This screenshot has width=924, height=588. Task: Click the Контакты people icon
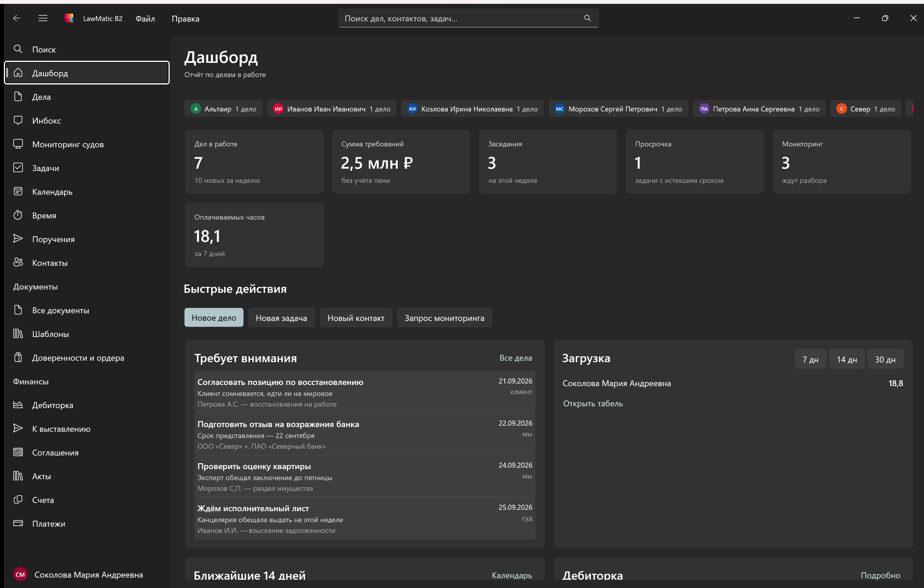[x=18, y=263]
